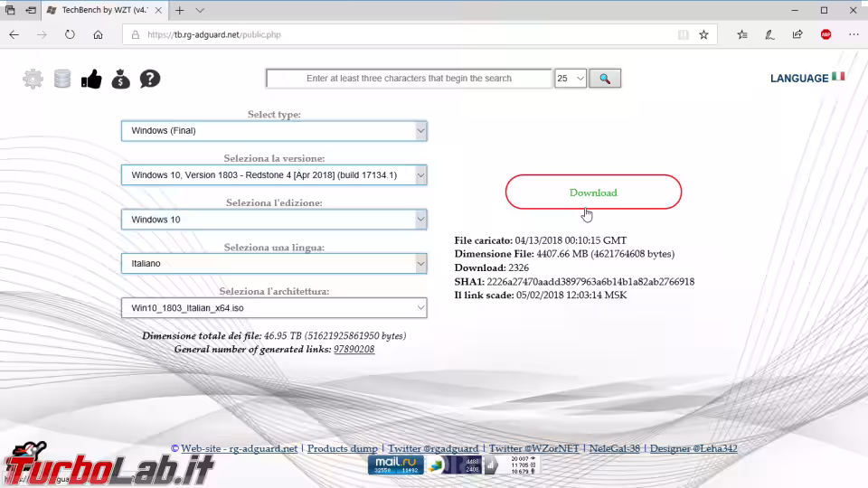The image size is (868, 488).
Task: Open a new tab with plus icon
Action: pyautogui.click(x=180, y=10)
